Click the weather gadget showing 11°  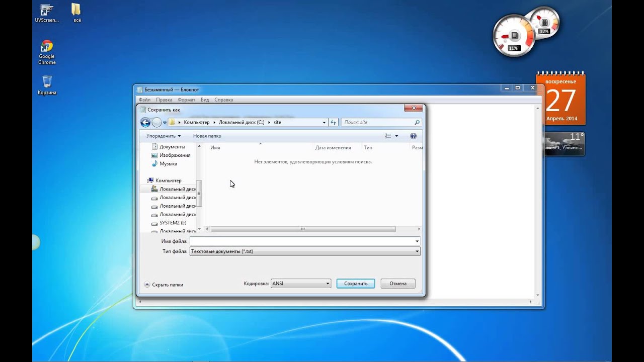coord(564,144)
